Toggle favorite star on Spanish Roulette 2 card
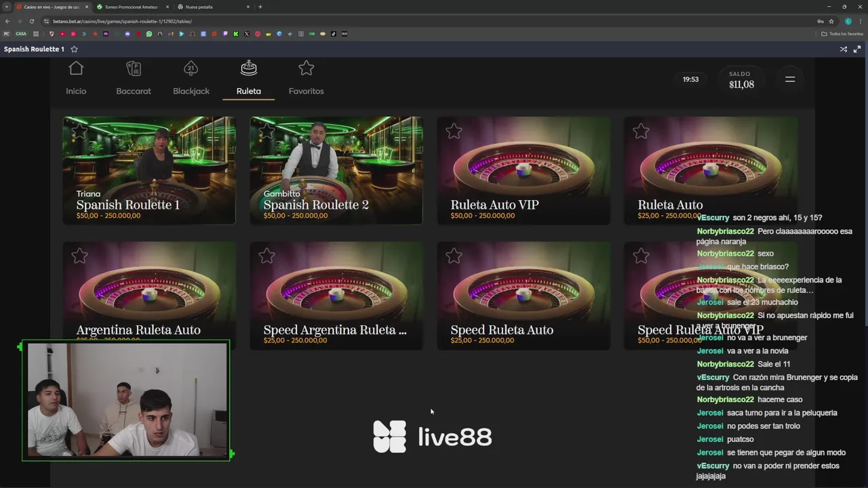 (x=267, y=131)
